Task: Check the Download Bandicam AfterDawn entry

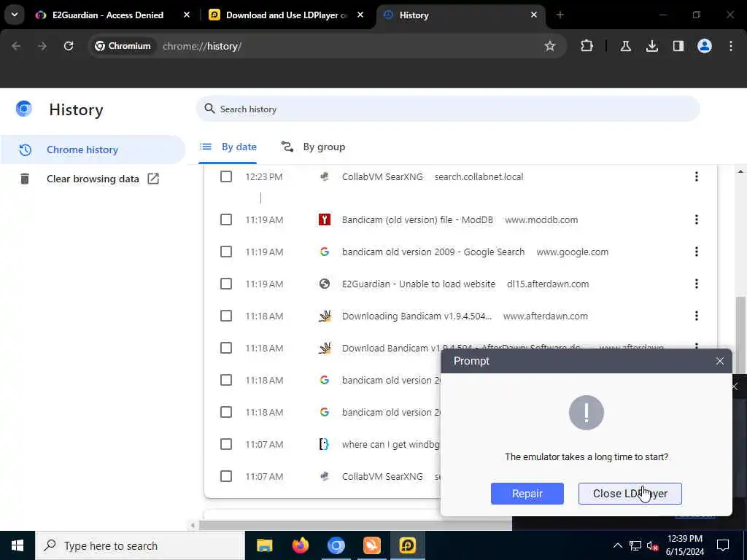Action: [226, 348]
